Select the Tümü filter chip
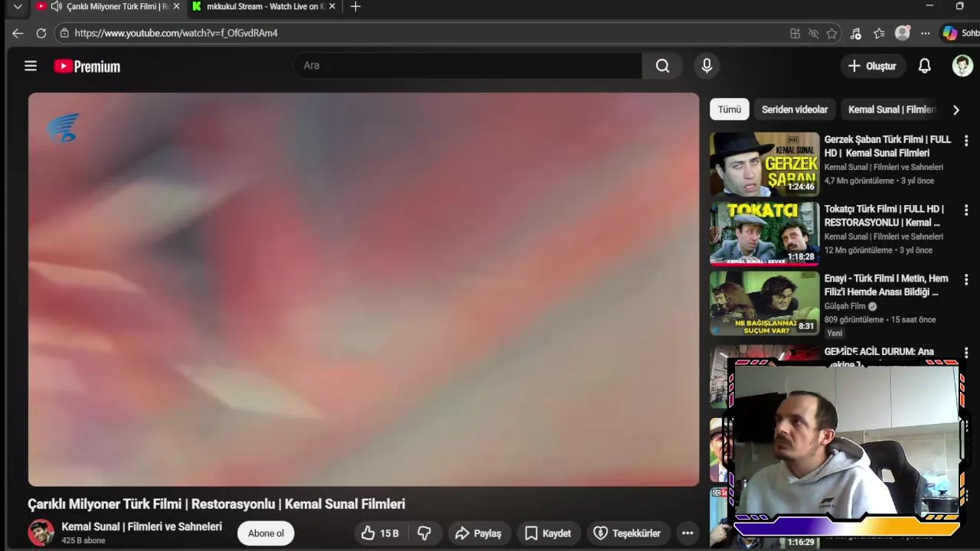 click(729, 109)
